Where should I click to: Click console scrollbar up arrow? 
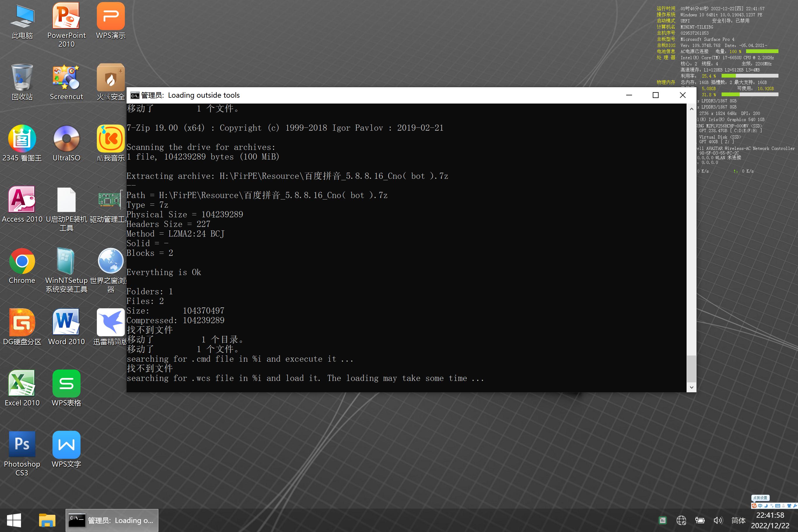tap(692, 109)
